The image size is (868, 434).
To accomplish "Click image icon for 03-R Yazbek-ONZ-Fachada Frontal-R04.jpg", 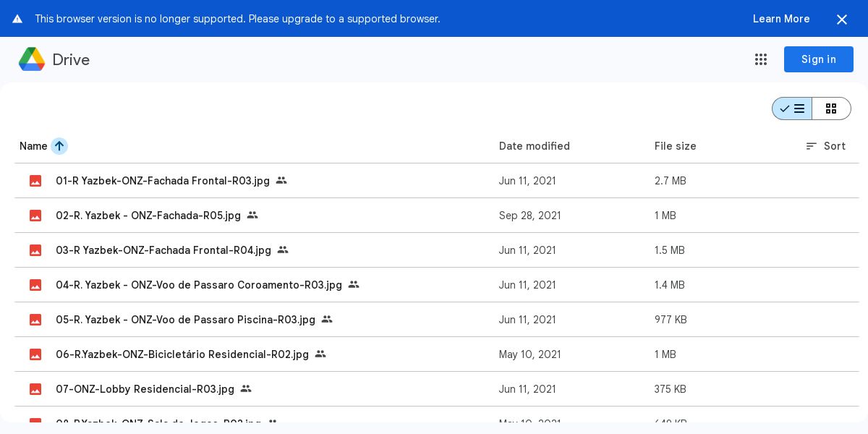I will (x=35, y=250).
